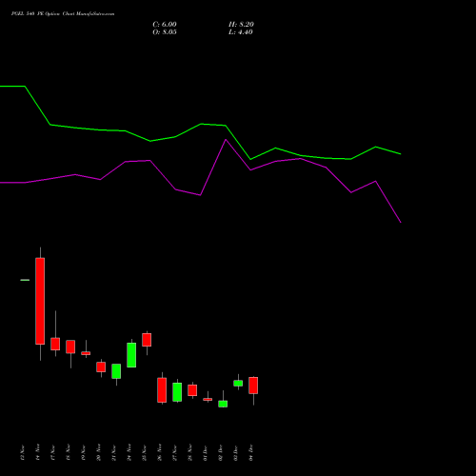Select the 17 Nov date label
This screenshot has width=476, height=476.
point(53,452)
